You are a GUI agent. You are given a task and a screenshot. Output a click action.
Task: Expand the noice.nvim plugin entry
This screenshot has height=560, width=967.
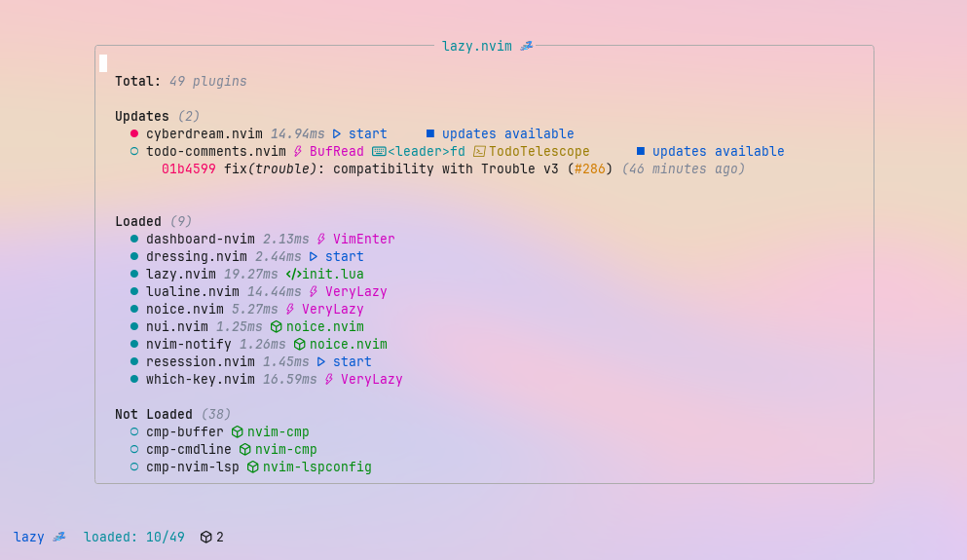pyautogui.click(x=184, y=309)
